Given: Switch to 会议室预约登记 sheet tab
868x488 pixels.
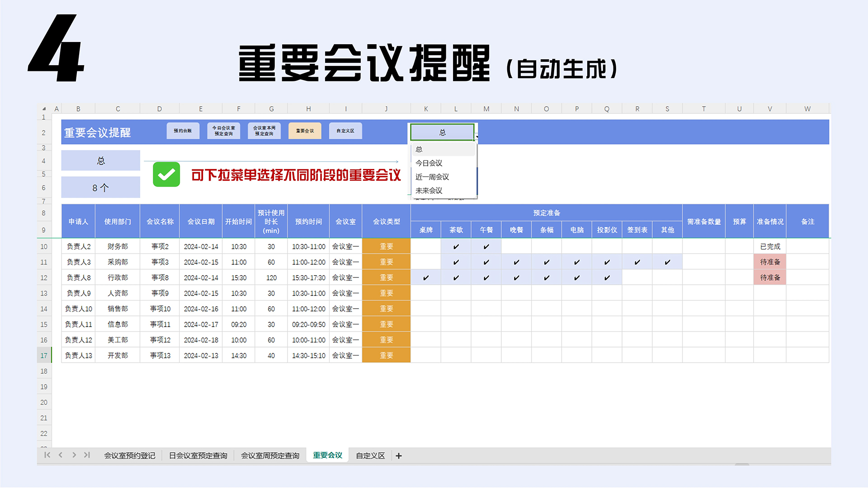Looking at the screenshot, I should coord(130,455).
